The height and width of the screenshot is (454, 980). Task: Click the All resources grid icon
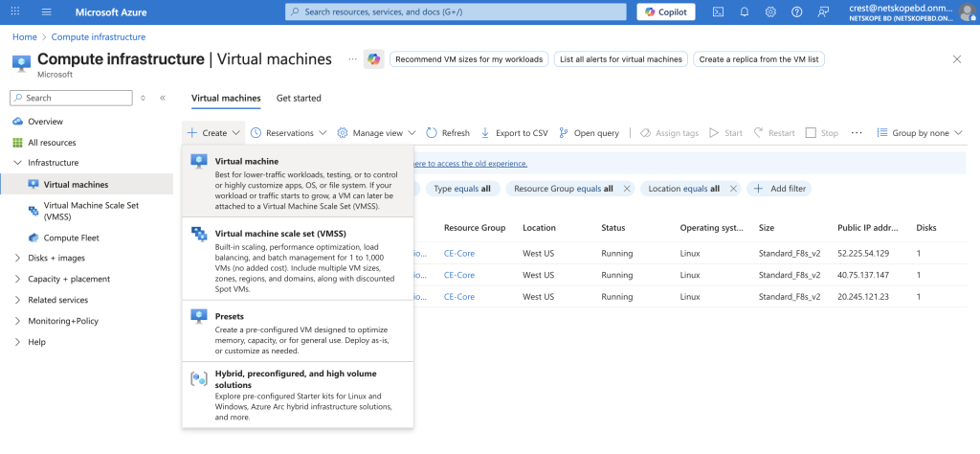point(17,143)
